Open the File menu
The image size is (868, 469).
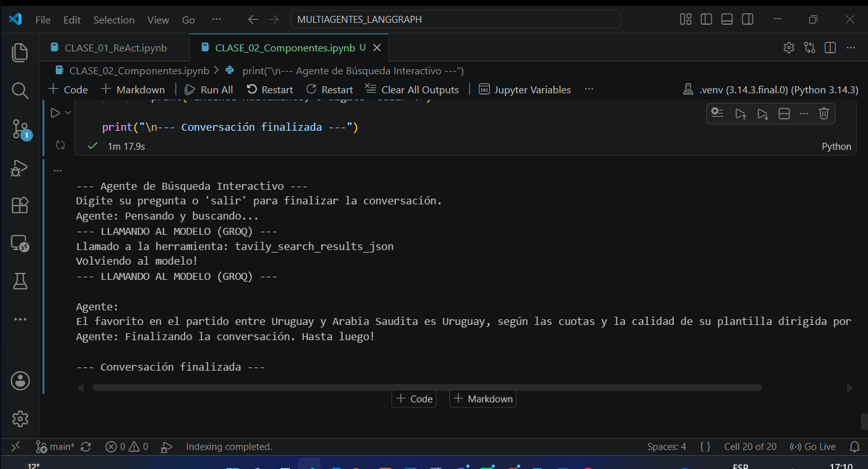coord(43,20)
